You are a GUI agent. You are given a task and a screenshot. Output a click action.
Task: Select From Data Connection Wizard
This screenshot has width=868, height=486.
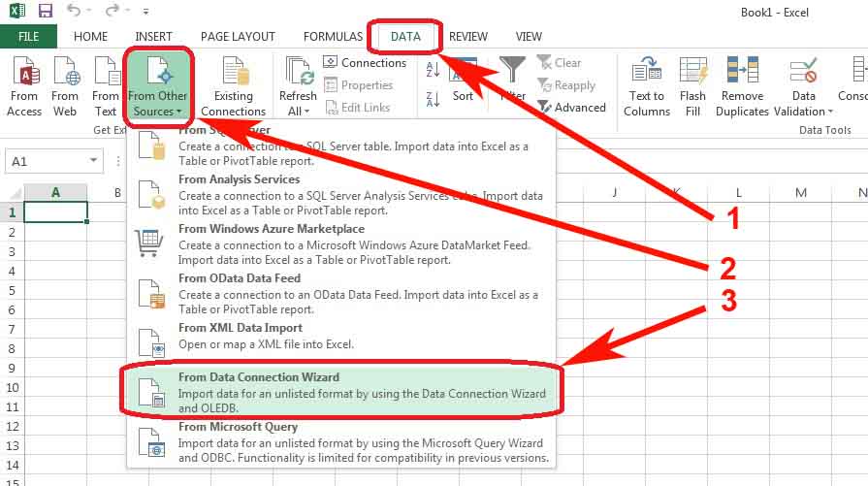click(341, 391)
